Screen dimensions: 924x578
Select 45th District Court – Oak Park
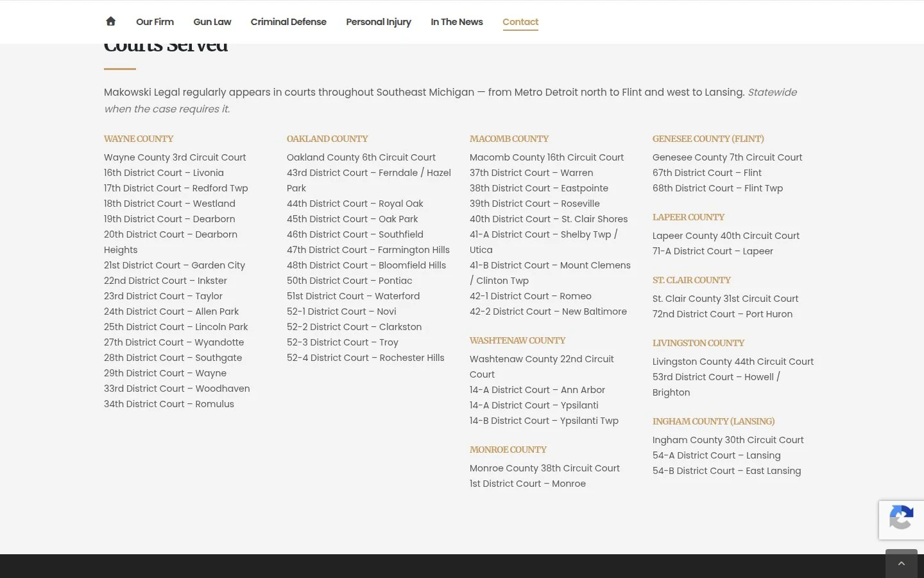pos(352,219)
